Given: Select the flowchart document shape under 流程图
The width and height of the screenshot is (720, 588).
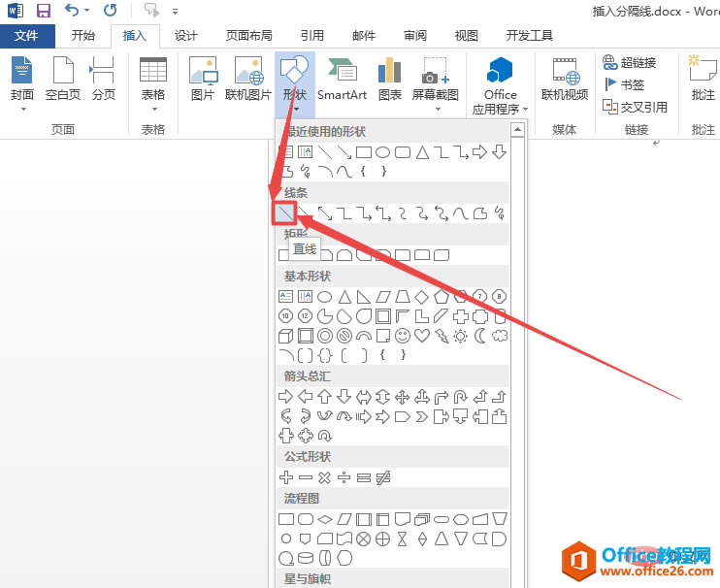Looking at the screenshot, I should 403,519.
